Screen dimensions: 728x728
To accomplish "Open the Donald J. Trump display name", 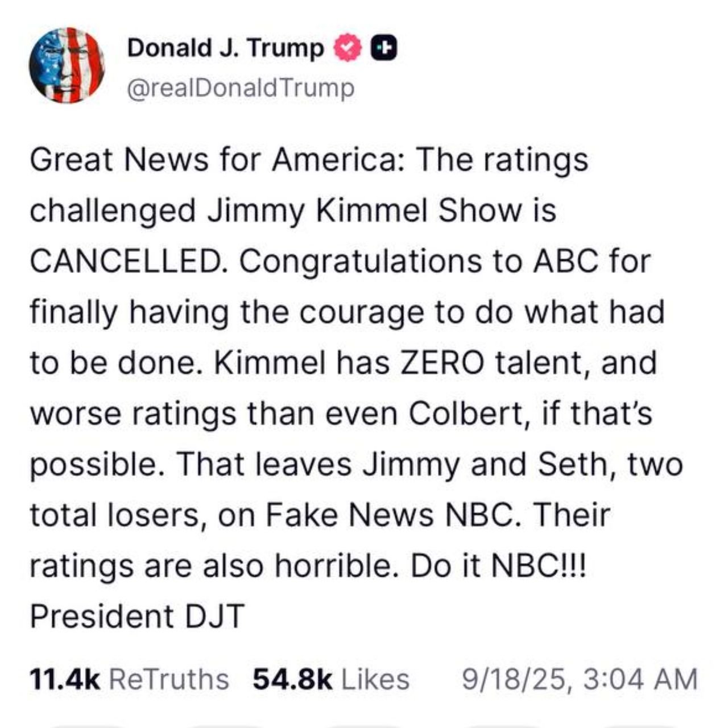I will 226,48.
